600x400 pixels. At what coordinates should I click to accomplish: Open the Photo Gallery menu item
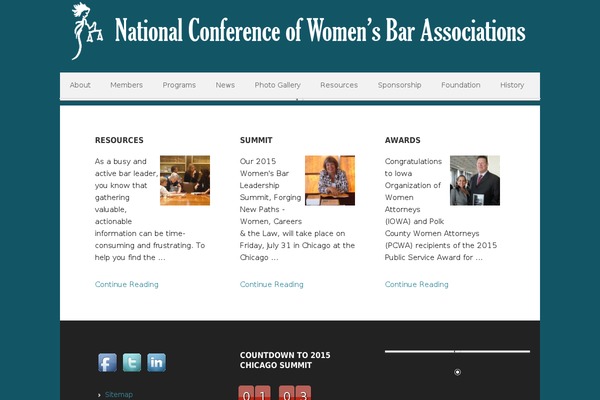(277, 85)
